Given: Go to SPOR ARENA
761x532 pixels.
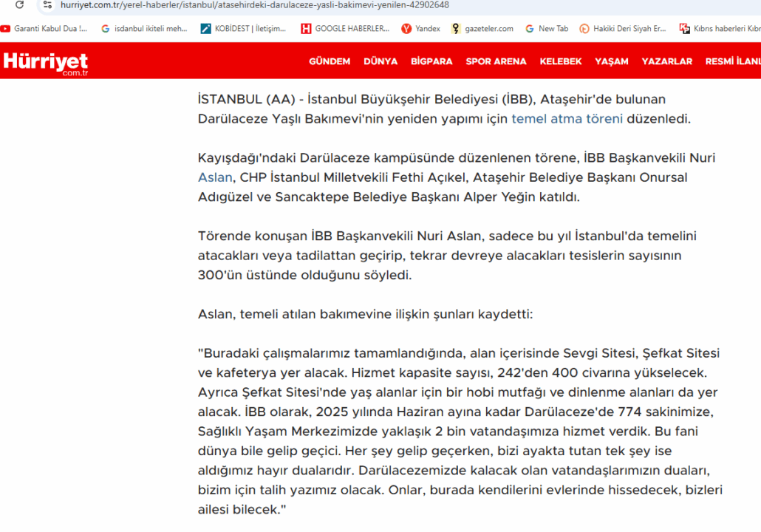Looking at the screenshot, I should click(x=496, y=61).
